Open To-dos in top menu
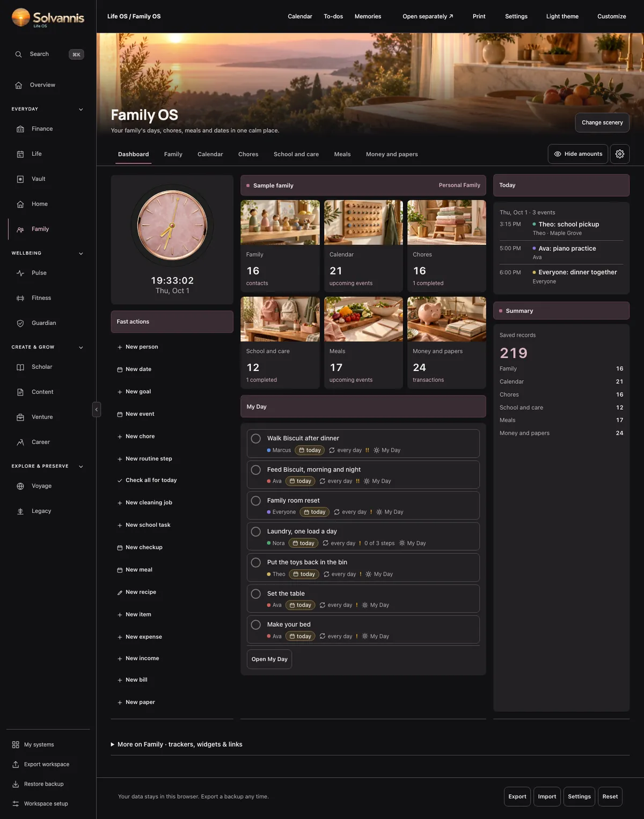This screenshot has width=644, height=819. 333,17
